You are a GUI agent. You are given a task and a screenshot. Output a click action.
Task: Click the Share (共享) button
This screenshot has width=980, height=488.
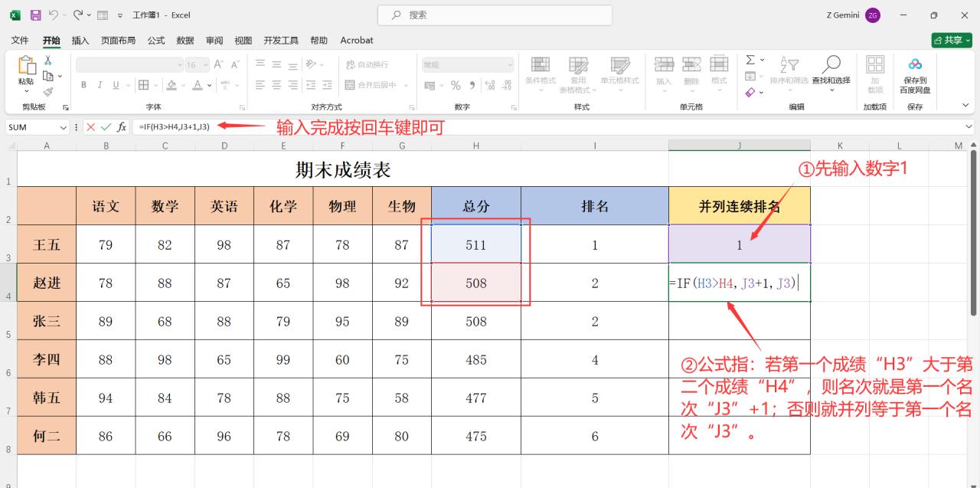pyautogui.click(x=952, y=40)
